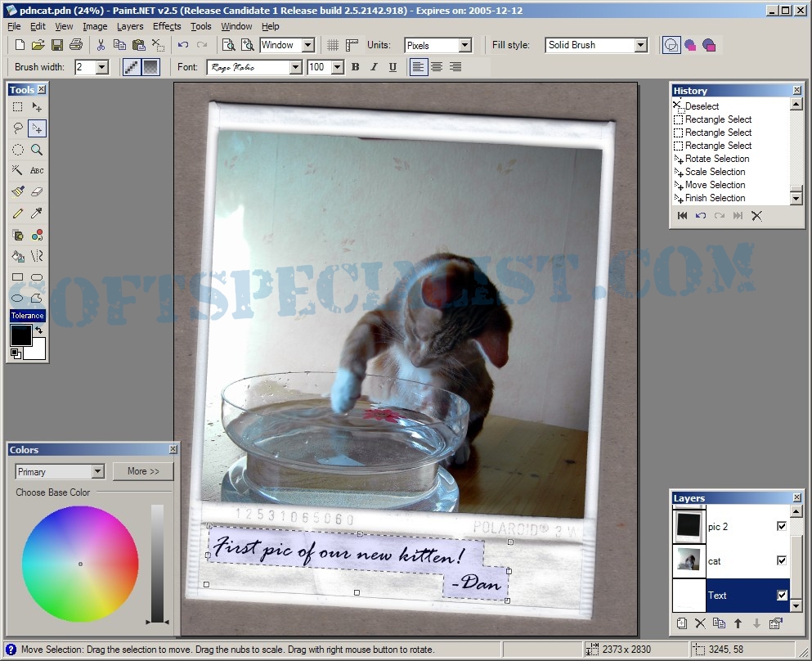Close the History panel
The height and width of the screenshot is (661, 812).
pyautogui.click(x=797, y=90)
